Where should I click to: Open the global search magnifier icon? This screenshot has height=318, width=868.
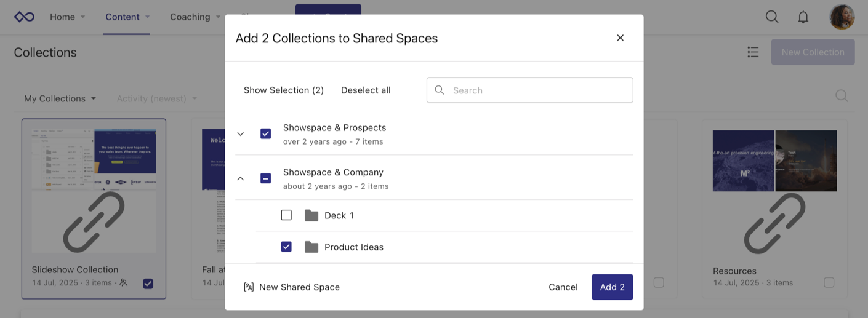pyautogui.click(x=772, y=17)
